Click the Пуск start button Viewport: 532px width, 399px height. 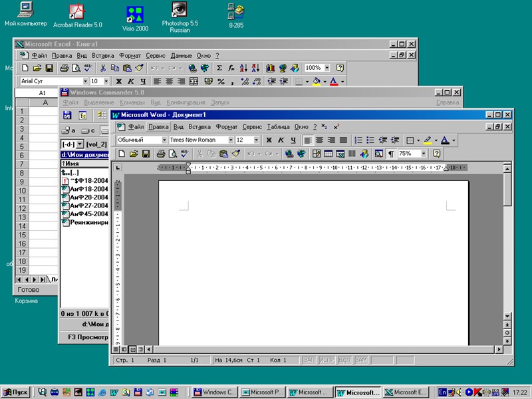(x=15, y=392)
